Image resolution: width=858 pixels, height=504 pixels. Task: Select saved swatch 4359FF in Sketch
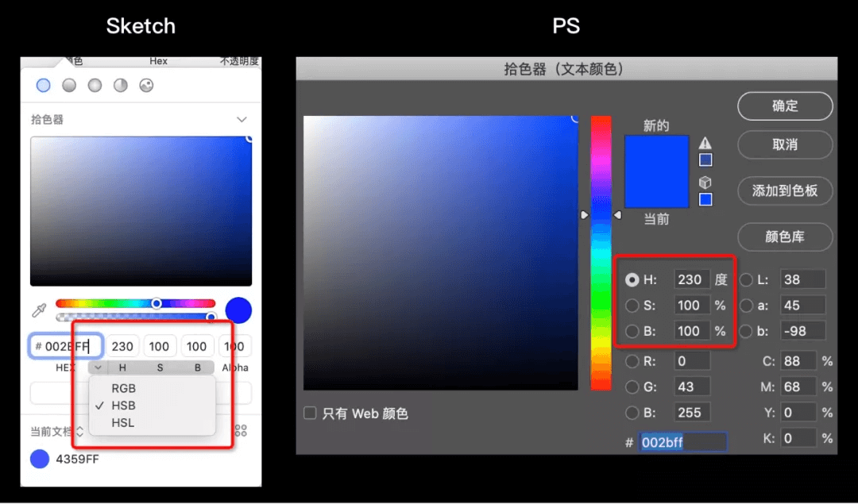coord(40,460)
